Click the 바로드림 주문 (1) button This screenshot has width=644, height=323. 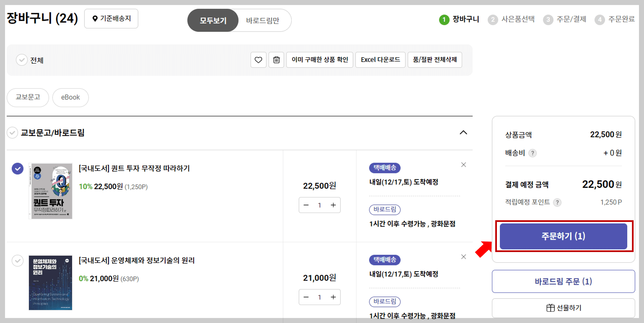pyautogui.click(x=563, y=281)
